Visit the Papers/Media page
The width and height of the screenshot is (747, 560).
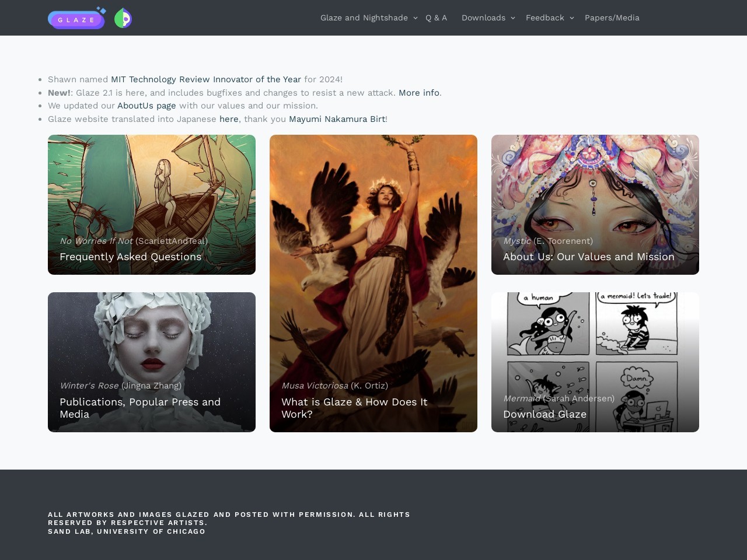pos(612,18)
